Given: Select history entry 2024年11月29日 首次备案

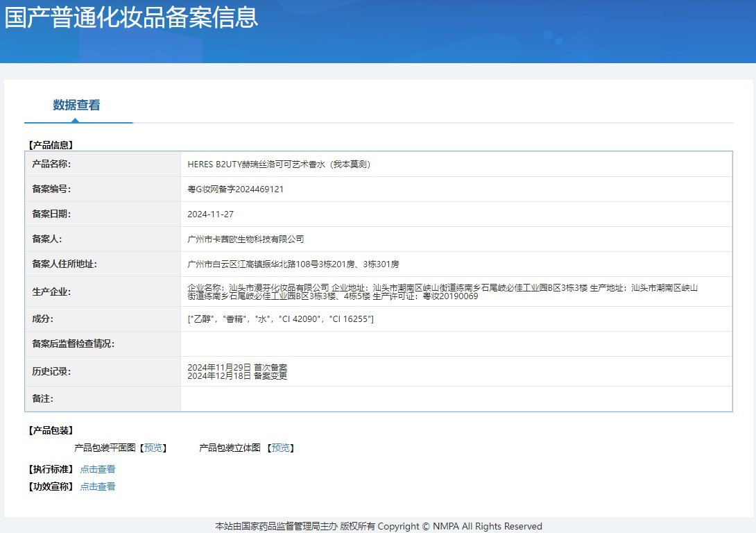Looking at the screenshot, I should coord(237,368).
